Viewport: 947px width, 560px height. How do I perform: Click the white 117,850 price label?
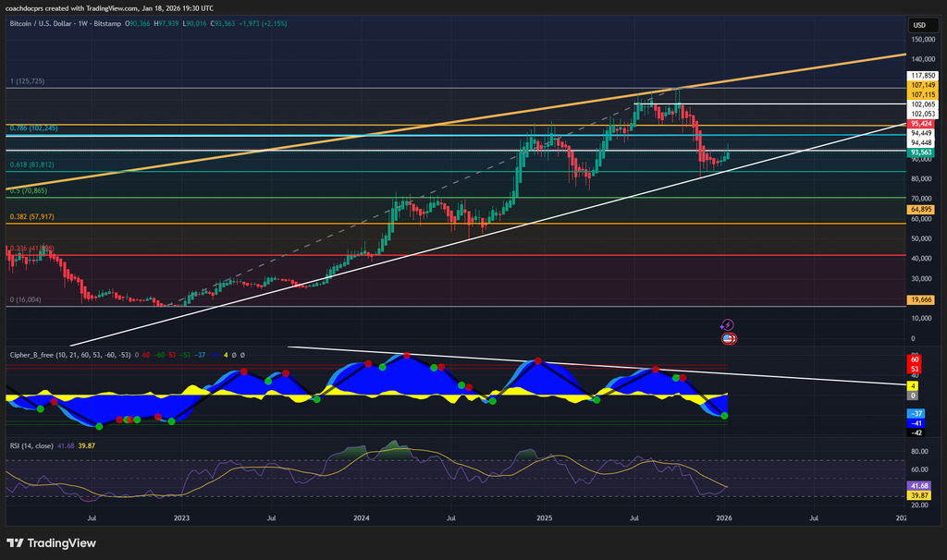(921, 76)
